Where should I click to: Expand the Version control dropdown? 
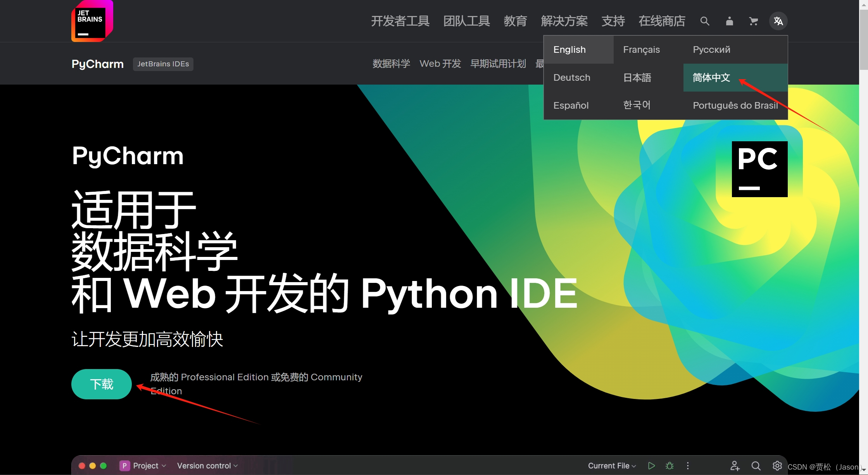207,465
